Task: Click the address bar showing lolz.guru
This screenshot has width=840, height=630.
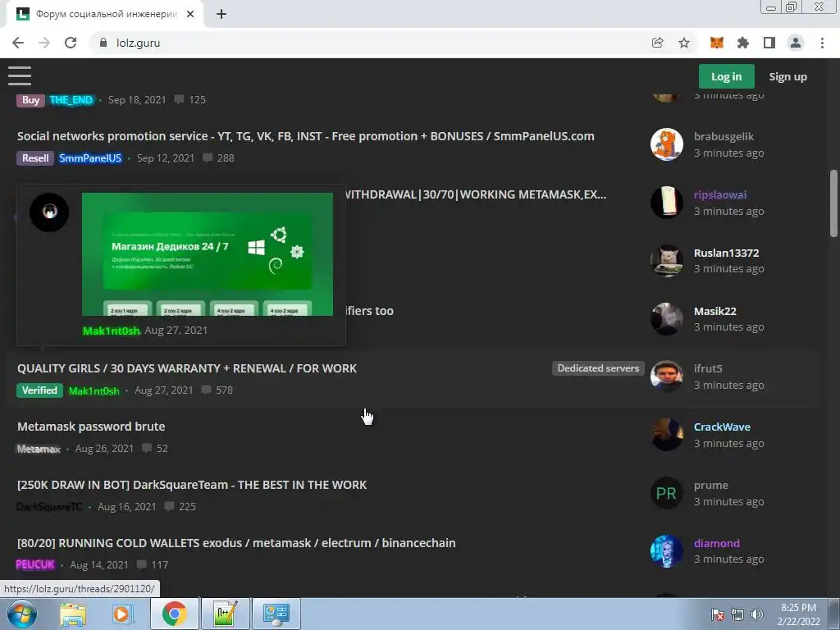Action: coord(370,43)
